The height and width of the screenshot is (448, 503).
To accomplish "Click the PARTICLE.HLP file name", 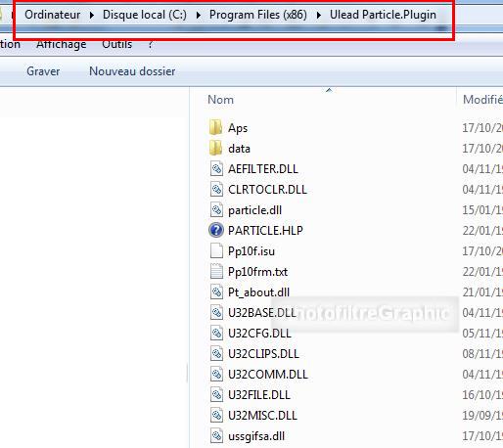I will tap(265, 231).
